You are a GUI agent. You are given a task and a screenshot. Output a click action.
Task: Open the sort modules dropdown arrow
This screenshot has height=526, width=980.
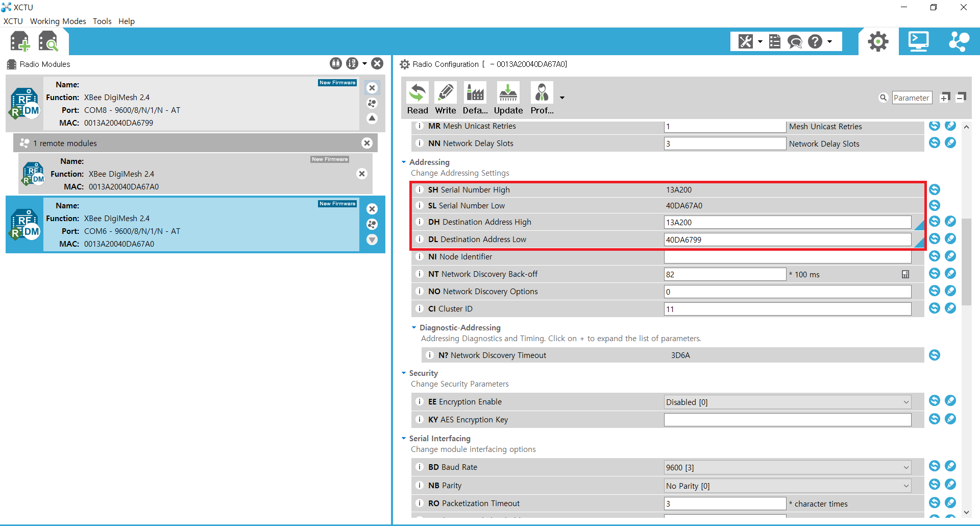click(x=364, y=64)
